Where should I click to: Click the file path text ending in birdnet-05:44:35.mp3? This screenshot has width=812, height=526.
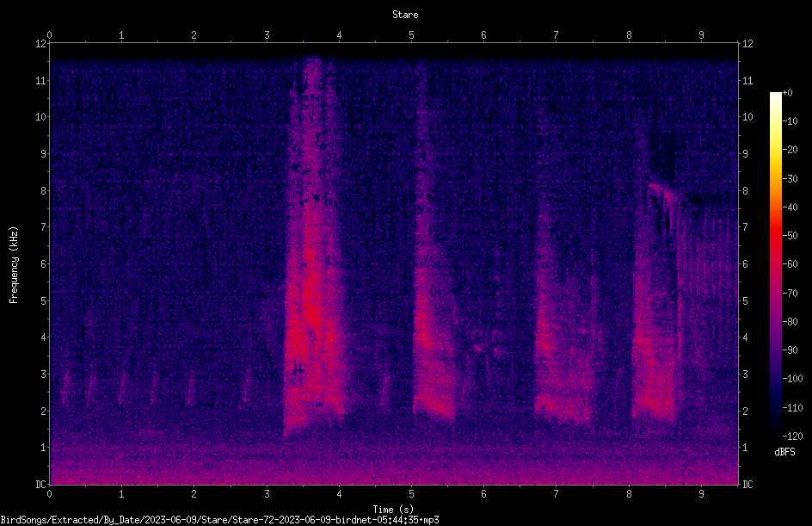pyautogui.click(x=219, y=520)
